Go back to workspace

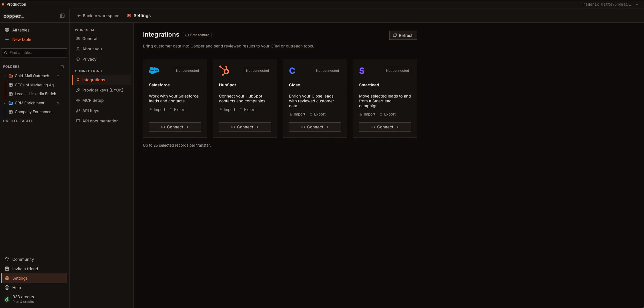[98, 16]
